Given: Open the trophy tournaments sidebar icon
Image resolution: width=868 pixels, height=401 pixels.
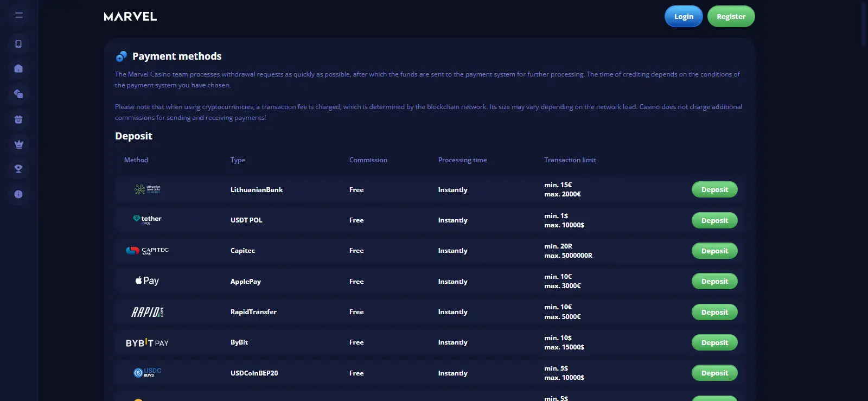Looking at the screenshot, I should click(x=18, y=169).
